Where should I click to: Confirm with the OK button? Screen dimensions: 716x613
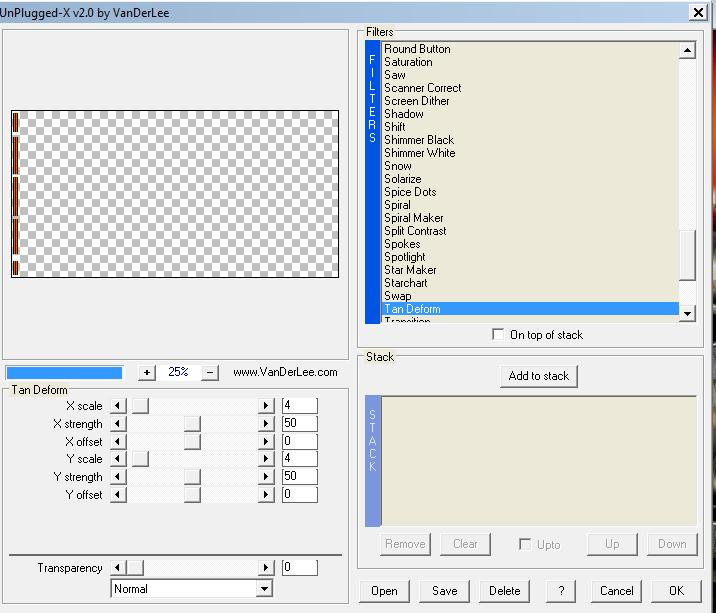point(676,591)
